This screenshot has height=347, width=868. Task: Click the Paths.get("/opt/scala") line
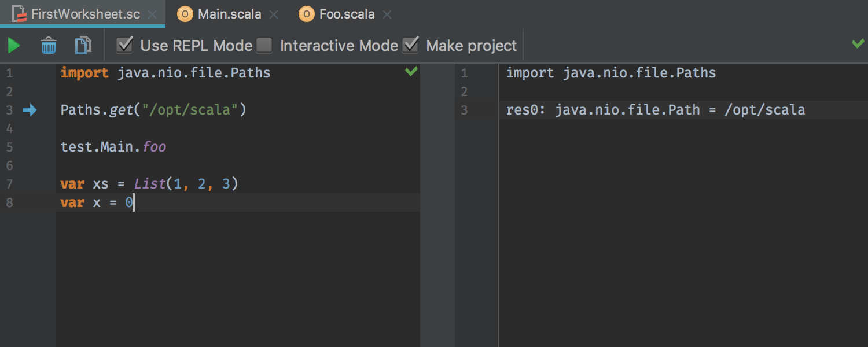153,110
